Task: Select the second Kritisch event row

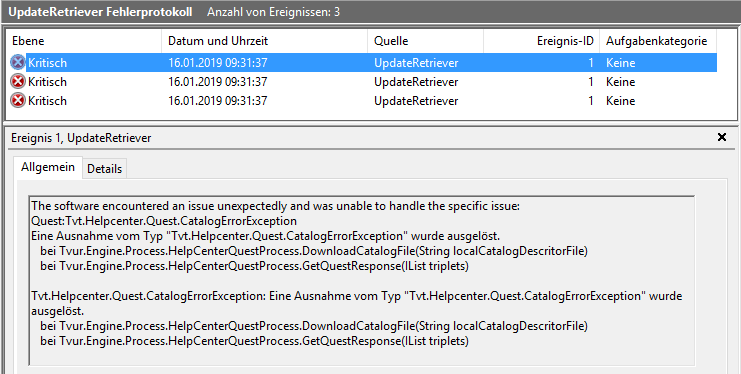Action: pyautogui.click(x=362, y=82)
